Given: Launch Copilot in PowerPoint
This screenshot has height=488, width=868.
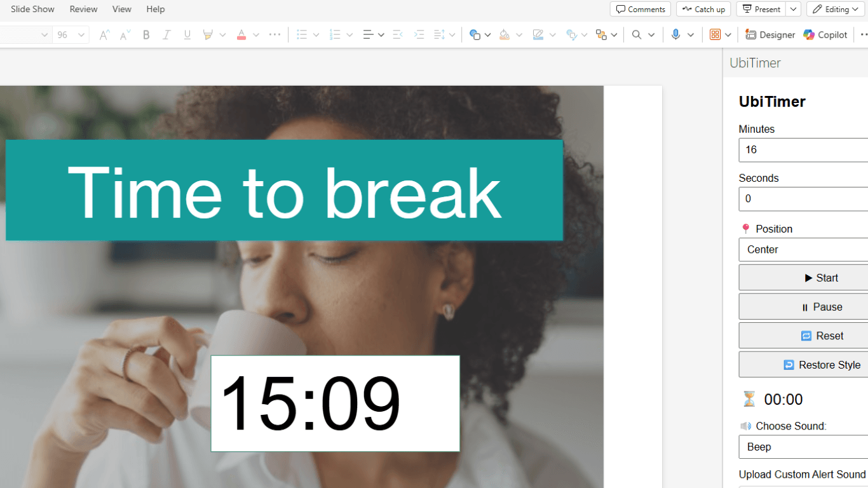Looking at the screenshot, I should click(825, 34).
